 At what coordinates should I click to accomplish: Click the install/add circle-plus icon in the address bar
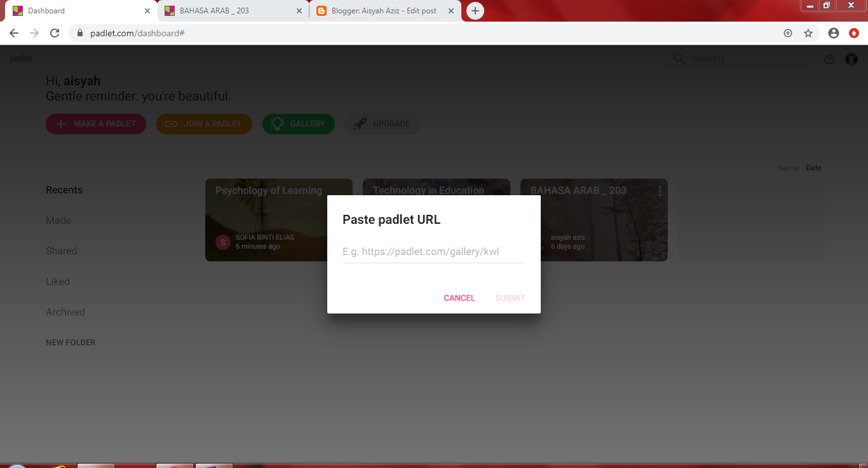(788, 33)
